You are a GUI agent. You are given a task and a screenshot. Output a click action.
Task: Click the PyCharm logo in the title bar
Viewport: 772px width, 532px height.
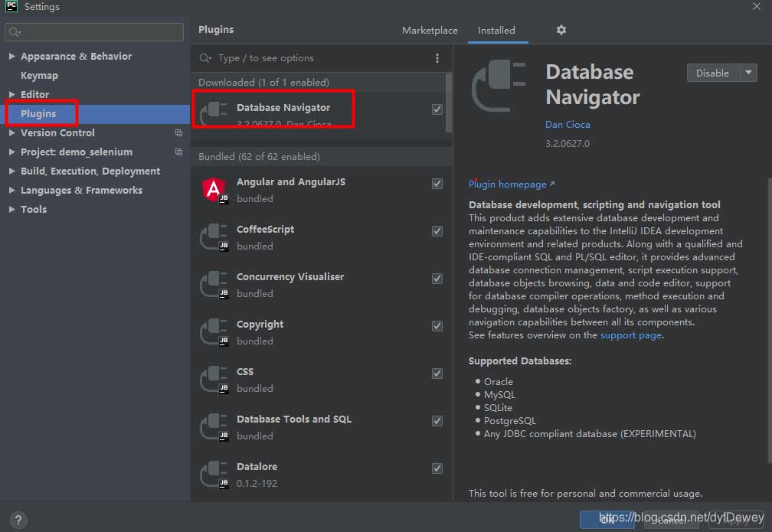coord(11,6)
